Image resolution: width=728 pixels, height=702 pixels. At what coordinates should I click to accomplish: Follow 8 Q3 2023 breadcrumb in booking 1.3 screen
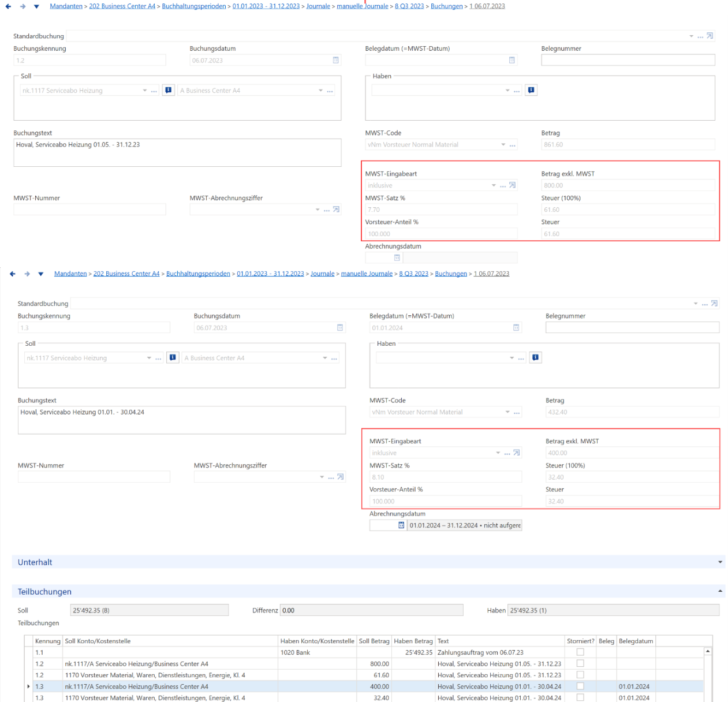click(414, 274)
